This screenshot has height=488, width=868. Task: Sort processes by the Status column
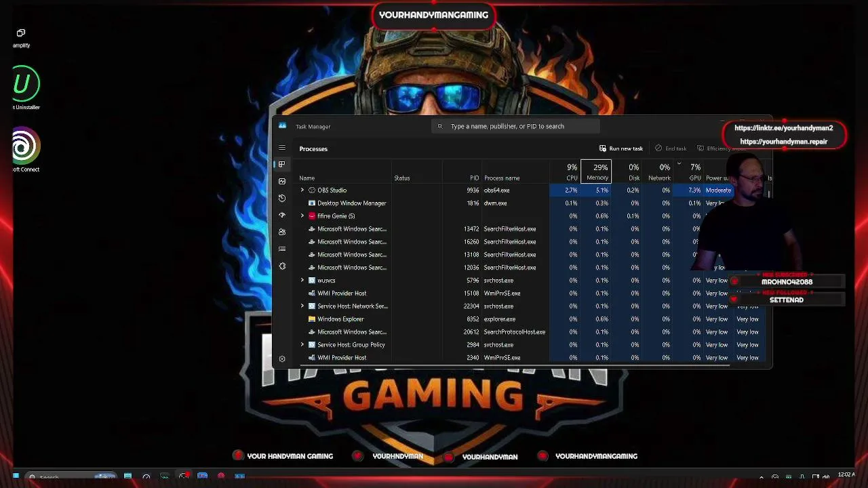pyautogui.click(x=402, y=178)
